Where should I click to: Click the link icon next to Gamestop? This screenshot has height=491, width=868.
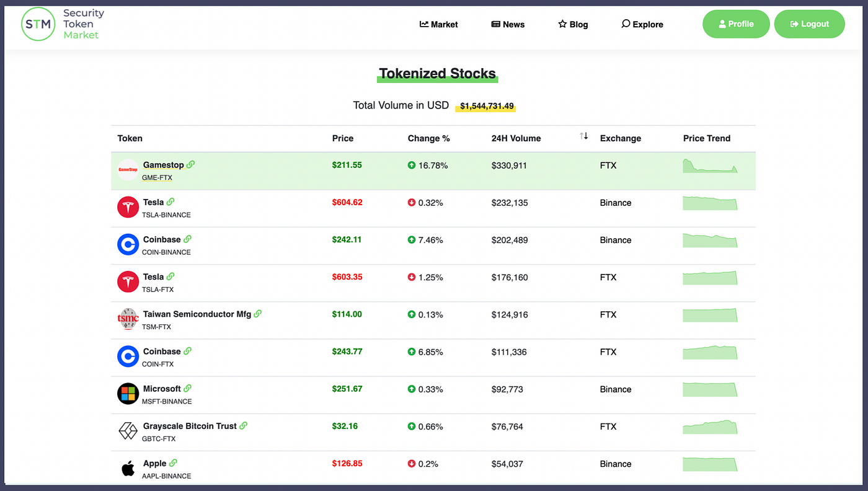pos(191,165)
